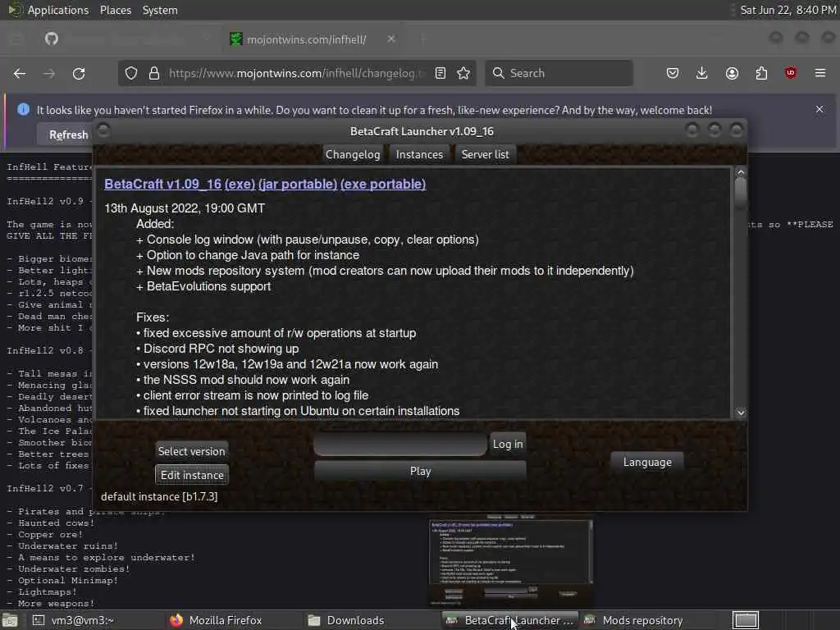Open the (jar portable) link
This screenshot has height=630, width=840.
[297, 185]
